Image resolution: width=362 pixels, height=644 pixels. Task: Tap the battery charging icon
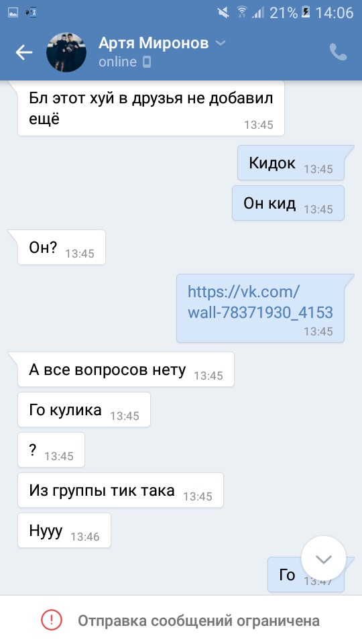[x=306, y=12]
